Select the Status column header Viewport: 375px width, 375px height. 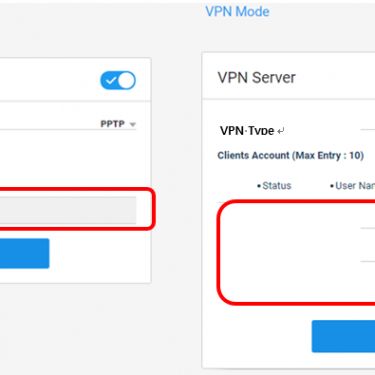[277, 186]
